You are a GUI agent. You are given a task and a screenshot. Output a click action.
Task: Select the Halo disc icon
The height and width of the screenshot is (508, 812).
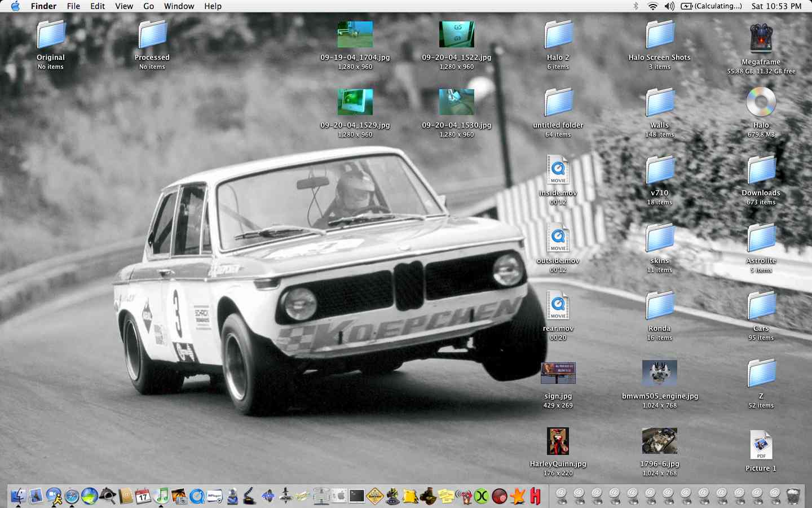coord(761,103)
